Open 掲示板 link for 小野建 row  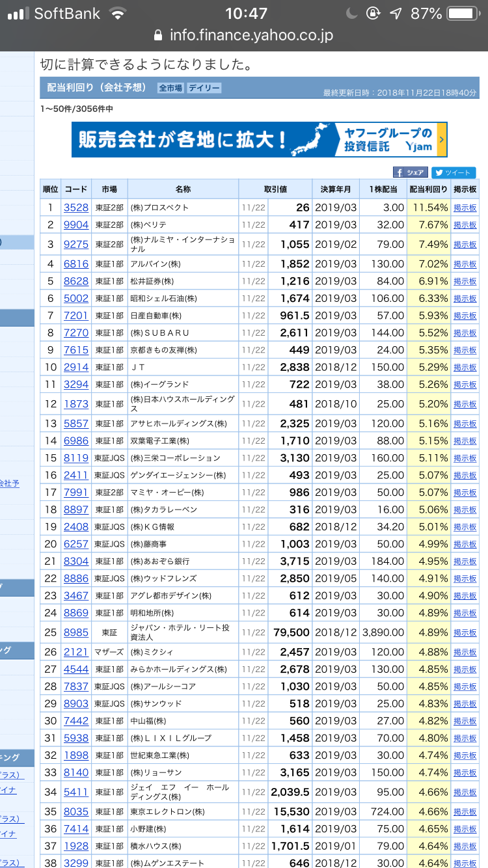[465, 830]
